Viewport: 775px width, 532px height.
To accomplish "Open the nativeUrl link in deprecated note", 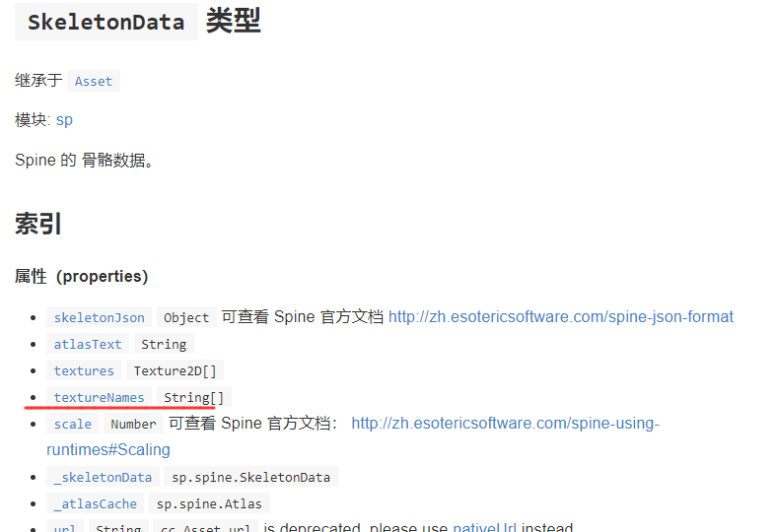I will tap(485, 527).
